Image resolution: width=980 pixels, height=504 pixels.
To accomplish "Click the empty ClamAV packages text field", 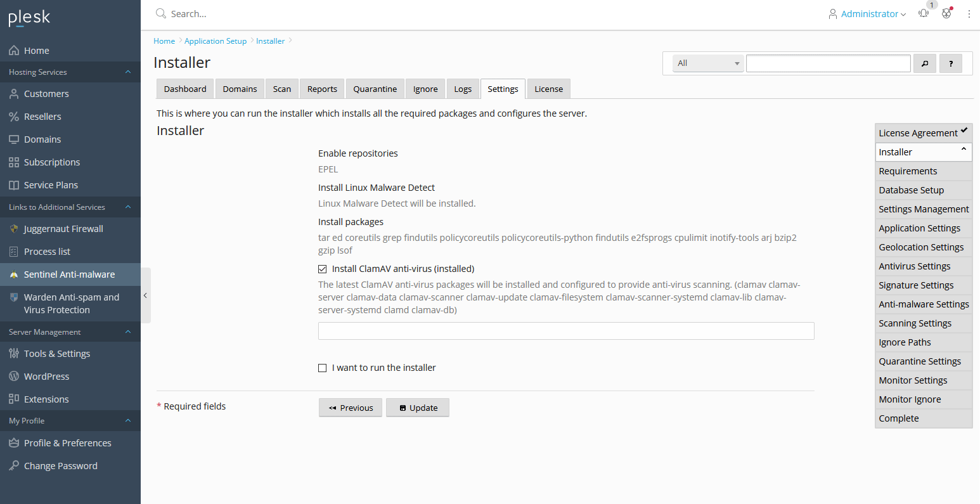I will (x=566, y=331).
